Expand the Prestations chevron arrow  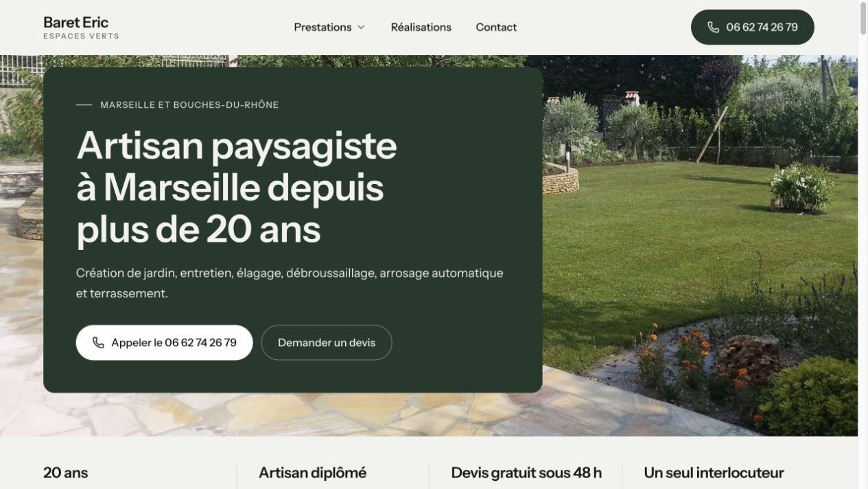pyautogui.click(x=361, y=27)
